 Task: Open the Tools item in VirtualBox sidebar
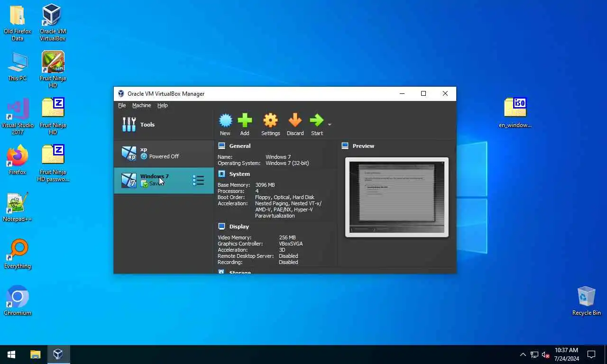pyautogui.click(x=164, y=125)
